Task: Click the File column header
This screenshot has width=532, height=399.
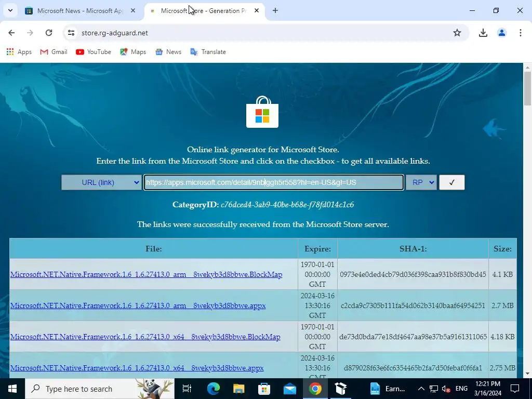Action: (154, 249)
